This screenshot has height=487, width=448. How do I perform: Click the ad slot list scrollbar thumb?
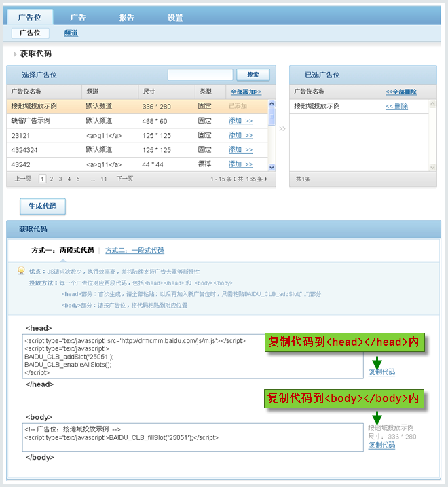(x=272, y=116)
